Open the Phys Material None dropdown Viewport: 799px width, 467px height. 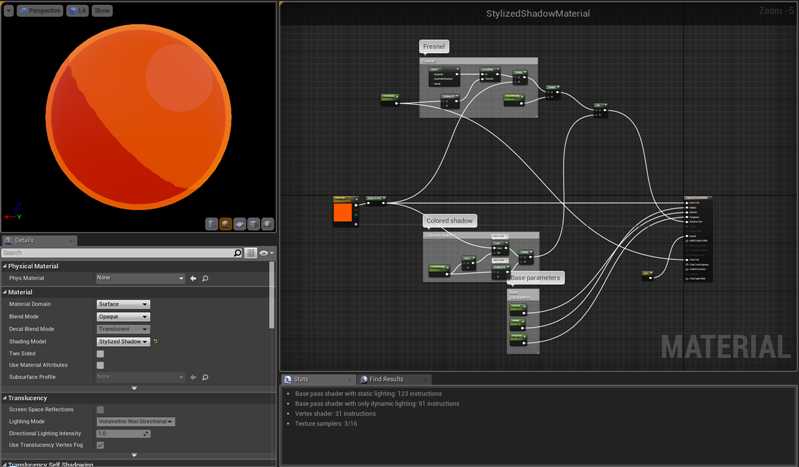click(140, 278)
